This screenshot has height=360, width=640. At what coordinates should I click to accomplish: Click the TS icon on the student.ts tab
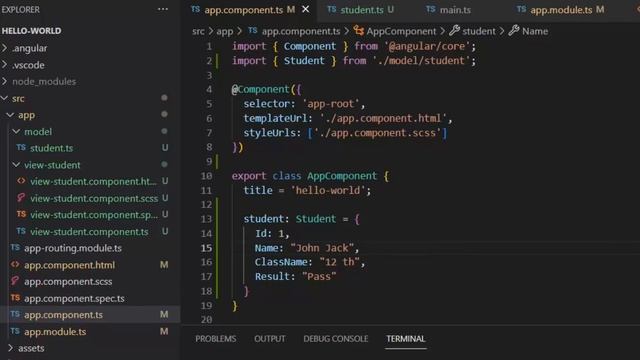pyautogui.click(x=332, y=9)
